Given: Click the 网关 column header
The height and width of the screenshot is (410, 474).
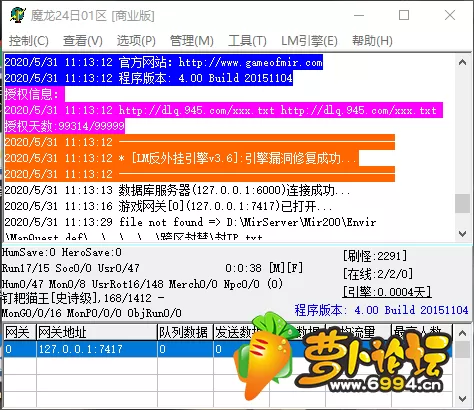Looking at the screenshot, I should [x=20, y=332].
